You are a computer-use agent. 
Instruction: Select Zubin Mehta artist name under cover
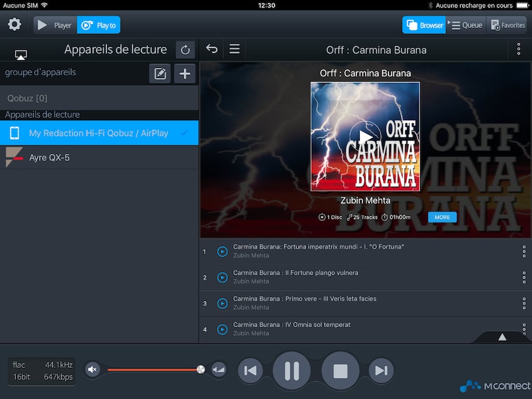click(365, 200)
